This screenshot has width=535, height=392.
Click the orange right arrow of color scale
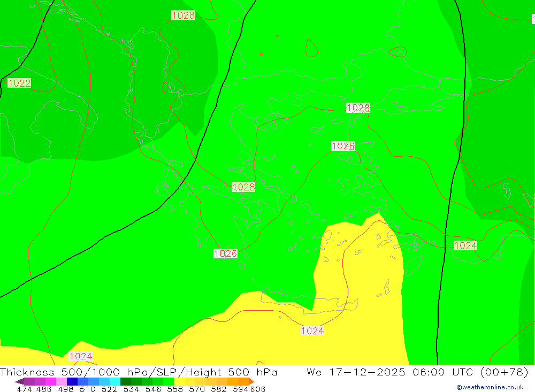[251, 381]
